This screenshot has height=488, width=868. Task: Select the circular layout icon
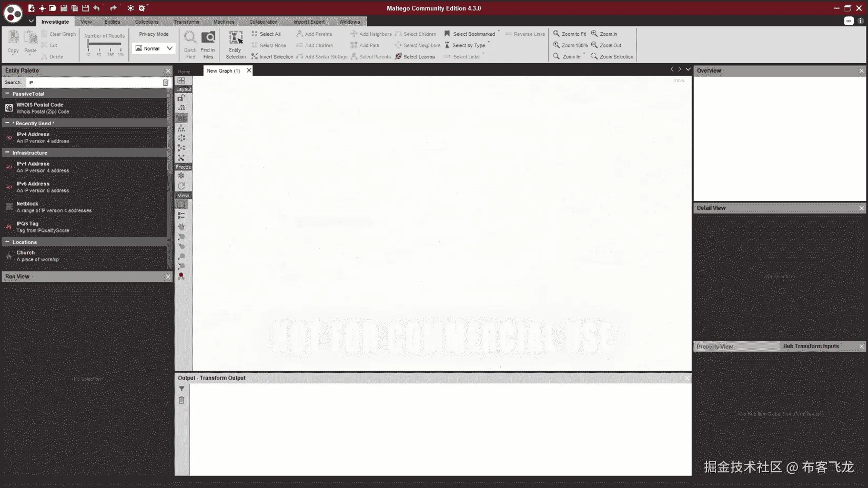click(181, 138)
